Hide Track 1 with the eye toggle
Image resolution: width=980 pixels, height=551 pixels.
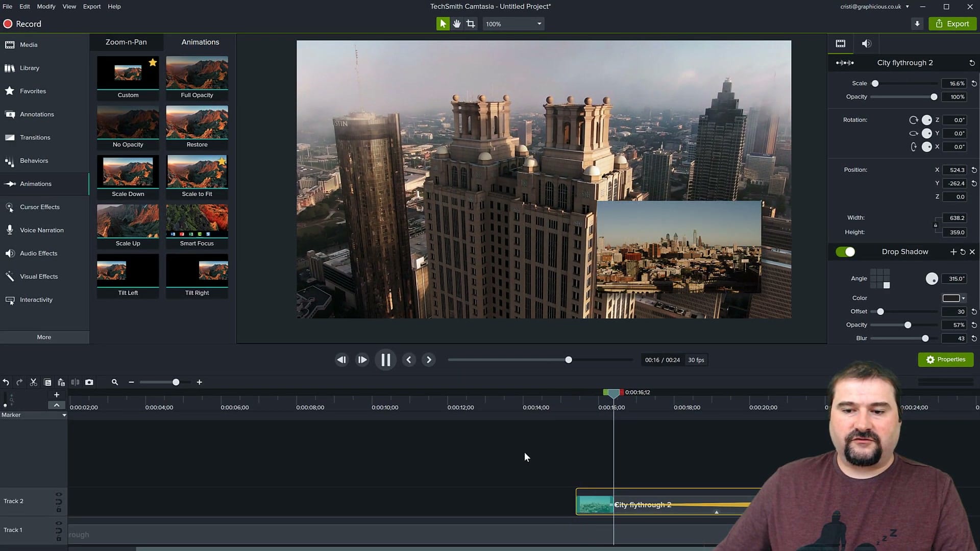59,523
